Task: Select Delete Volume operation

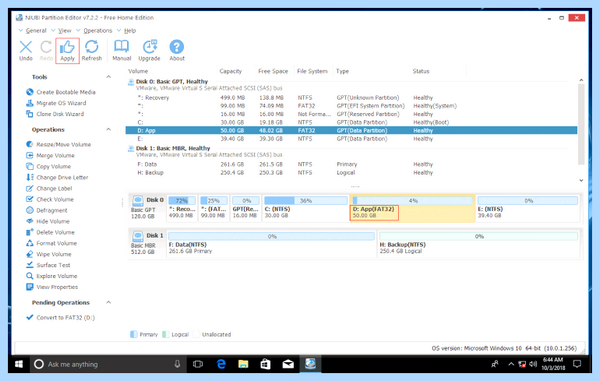Action: click(x=50, y=233)
